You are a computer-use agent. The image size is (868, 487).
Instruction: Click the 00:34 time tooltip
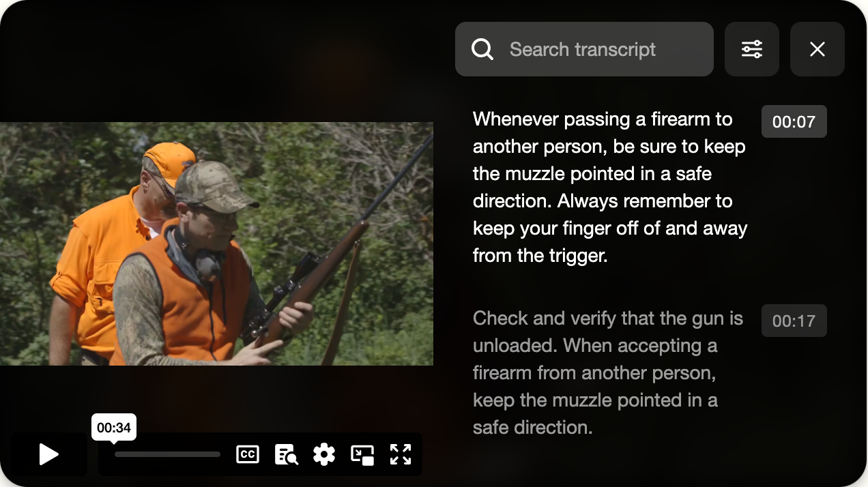point(114,428)
